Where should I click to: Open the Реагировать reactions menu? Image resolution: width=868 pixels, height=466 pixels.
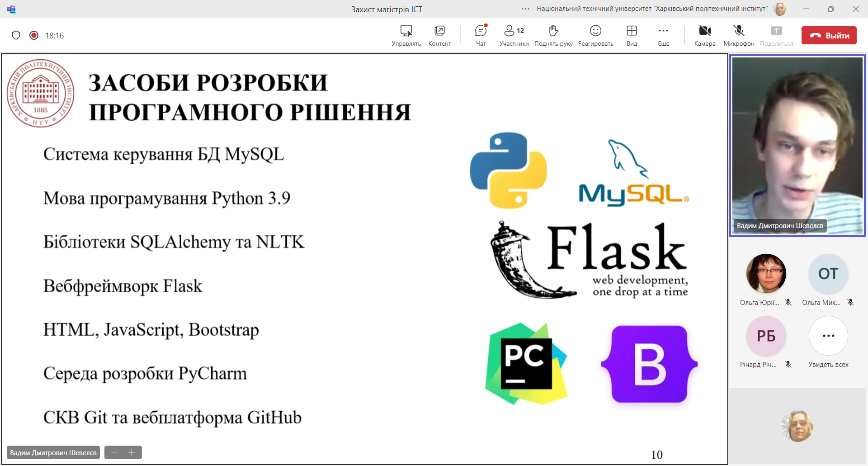click(595, 35)
